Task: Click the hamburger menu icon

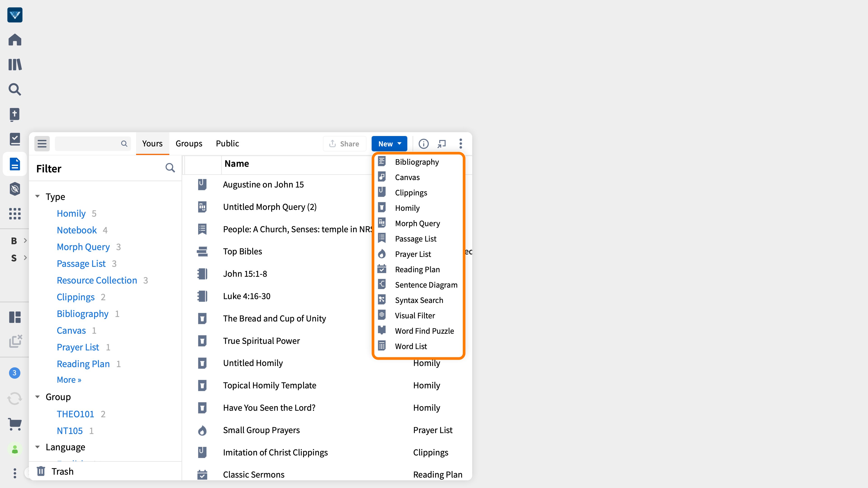Action: click(x=42, y=143)
